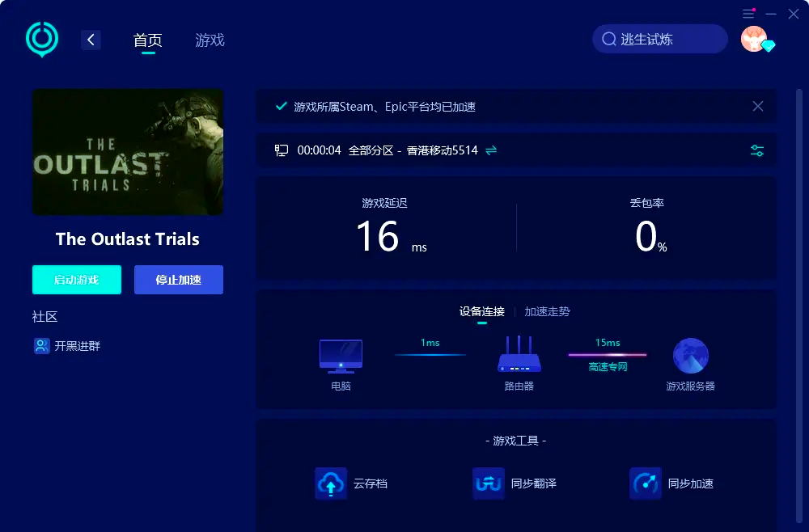Click the 逃生试炼 search field
Image resolution: width=809 pixels, height=532 pixels.
pos(660,39)
